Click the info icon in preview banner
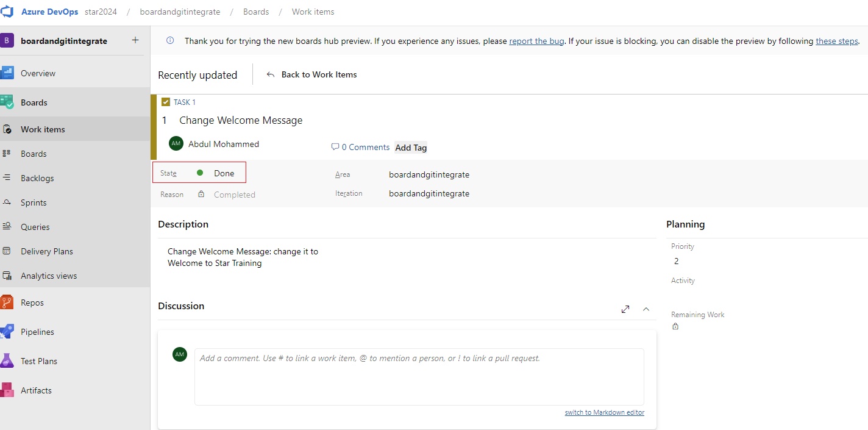Screen dimensions: 868x430 [170, 41]
